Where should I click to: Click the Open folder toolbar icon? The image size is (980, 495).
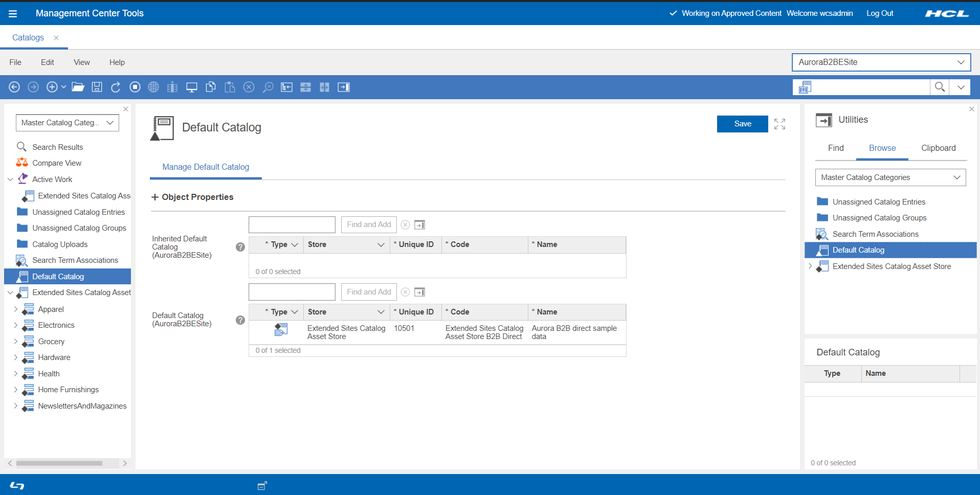point(78,87)
